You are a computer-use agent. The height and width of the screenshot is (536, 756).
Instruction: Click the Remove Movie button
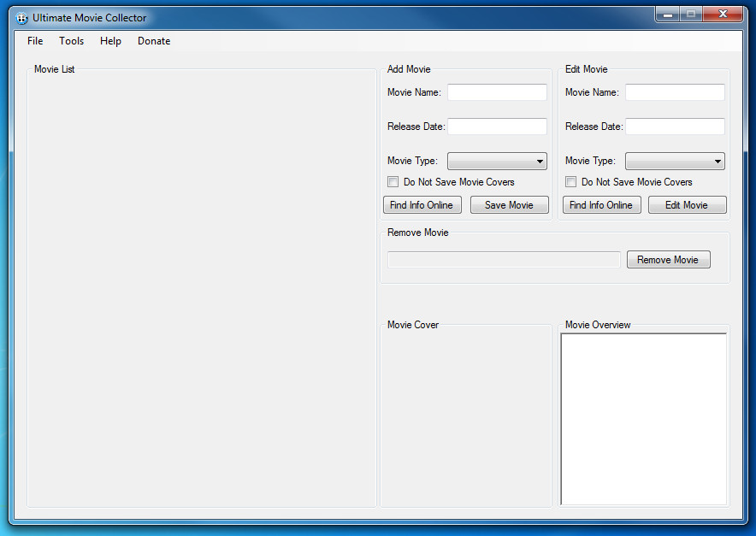tap(668, 259)
